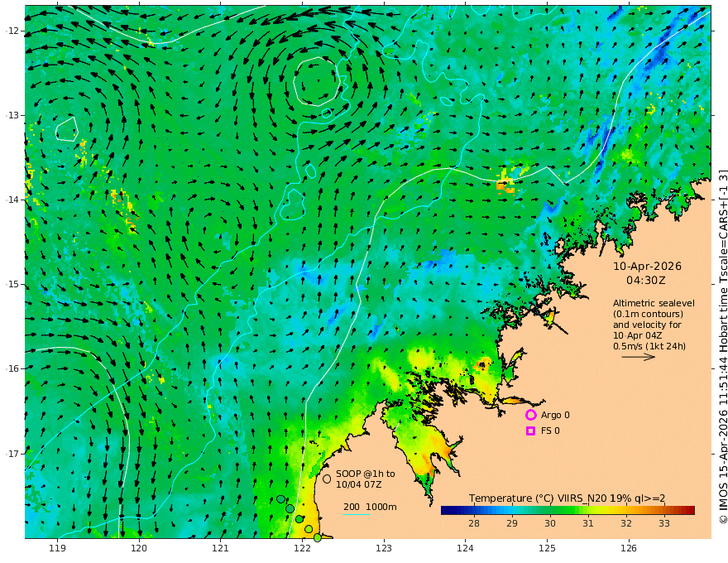Screen dimensions: 728x563
Task: Click the 'Argo 0' legend label
Action: click(x=555, y=415)
